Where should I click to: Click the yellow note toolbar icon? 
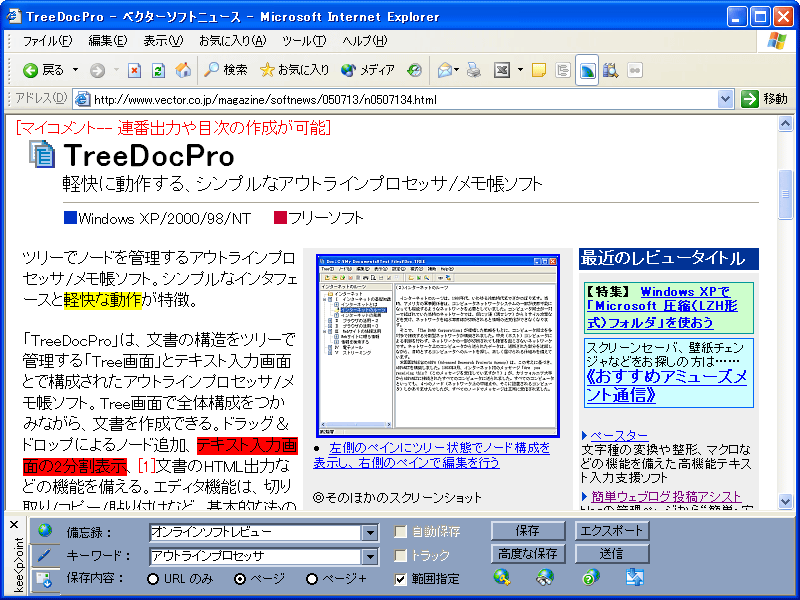(539, 70)
